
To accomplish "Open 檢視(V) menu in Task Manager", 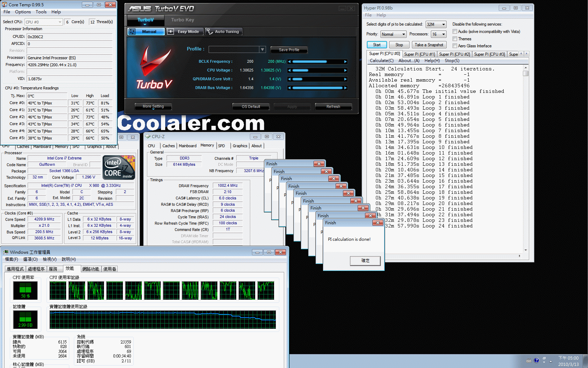I will (x=49, y=259).
